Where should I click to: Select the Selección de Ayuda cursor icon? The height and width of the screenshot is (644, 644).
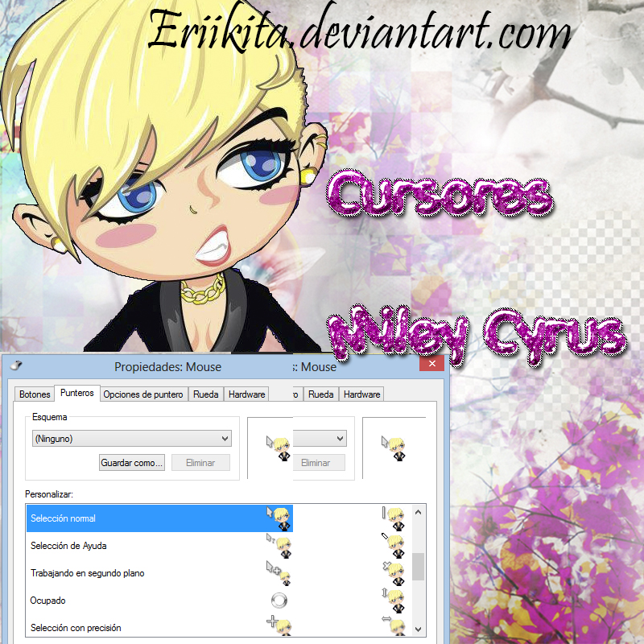(279, 546)
